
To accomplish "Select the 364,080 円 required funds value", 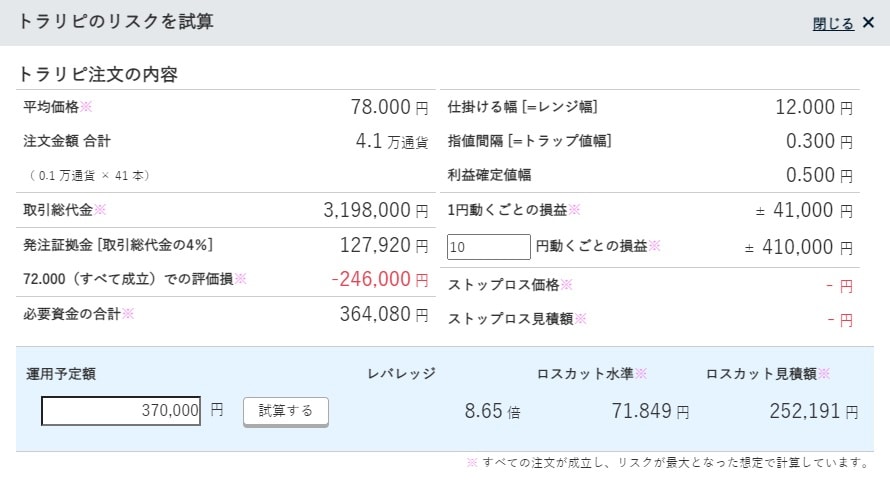I will coord(384,314).
